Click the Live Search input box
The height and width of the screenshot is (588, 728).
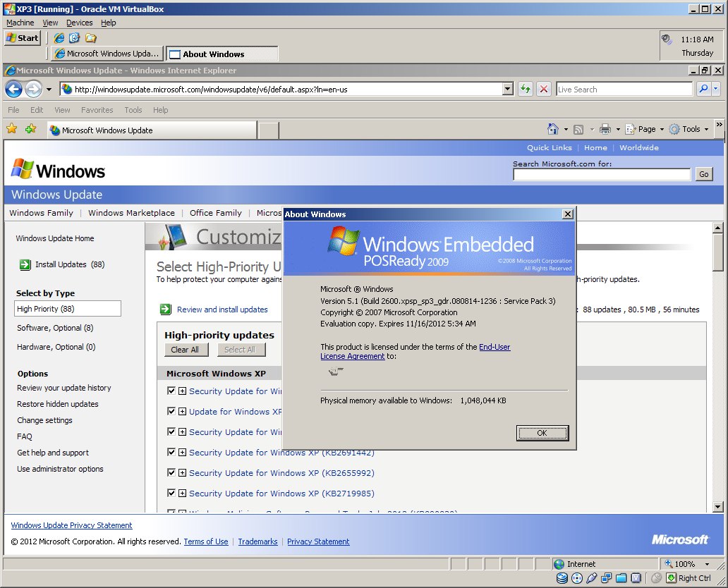coord(624,89)
